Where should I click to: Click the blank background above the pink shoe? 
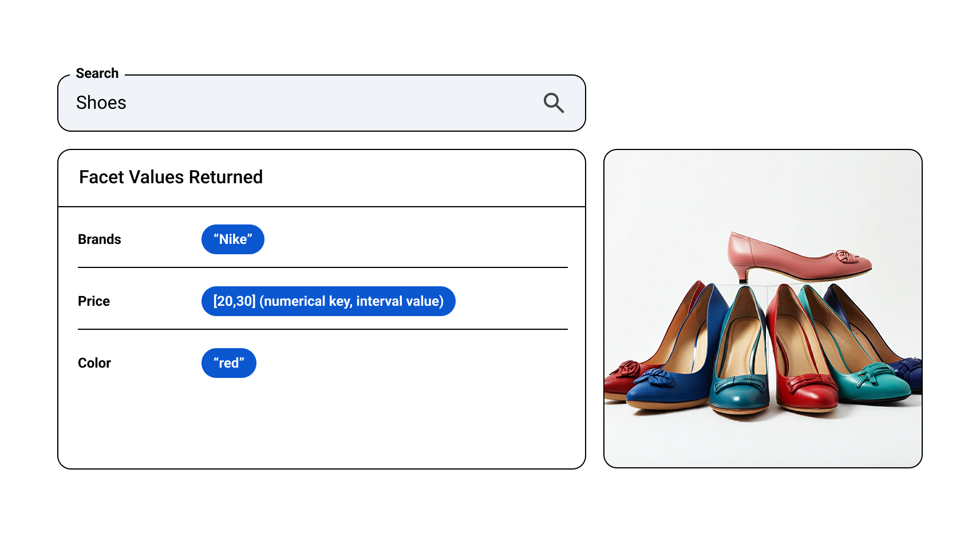[x=761, y=189]
